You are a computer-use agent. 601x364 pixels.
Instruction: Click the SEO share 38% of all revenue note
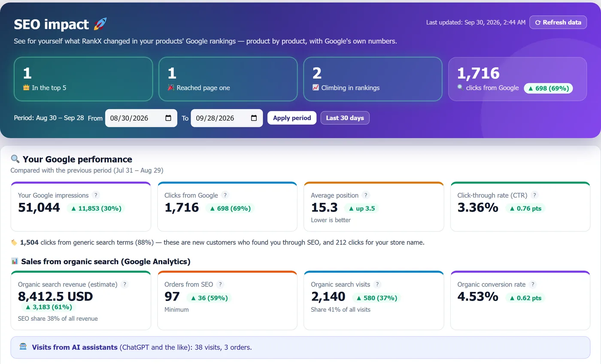click(58, 319)
